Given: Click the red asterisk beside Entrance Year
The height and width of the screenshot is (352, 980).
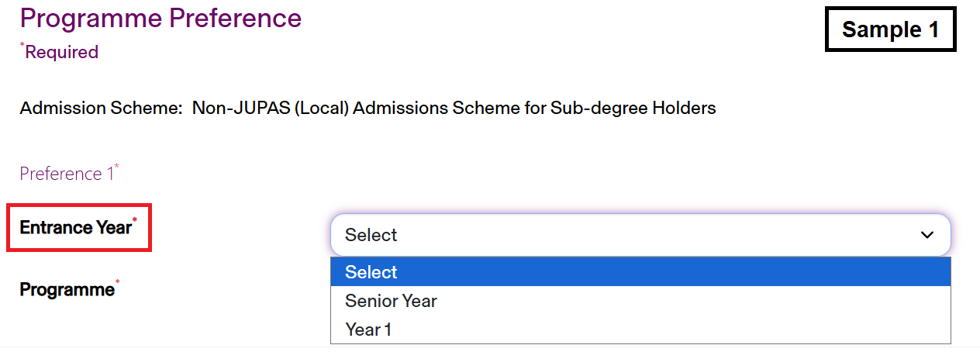Looking at the screenshot, I should (x=134, y=221).
